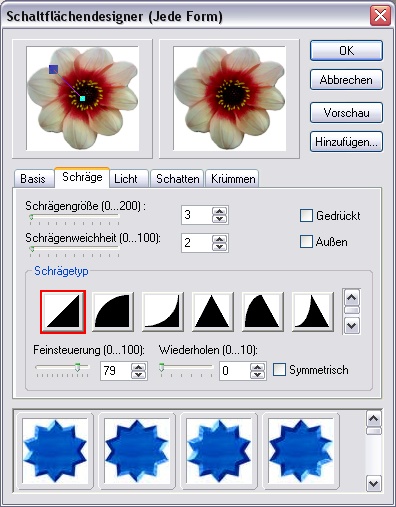
Task: Enable the Außen checkbox
Action: 306,242
